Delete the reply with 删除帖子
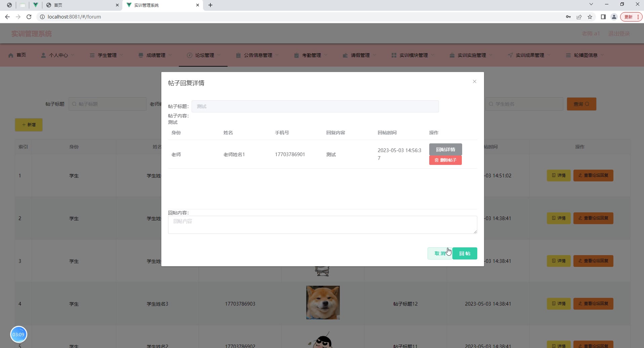 pyautogui.click(x=445, y=160)
